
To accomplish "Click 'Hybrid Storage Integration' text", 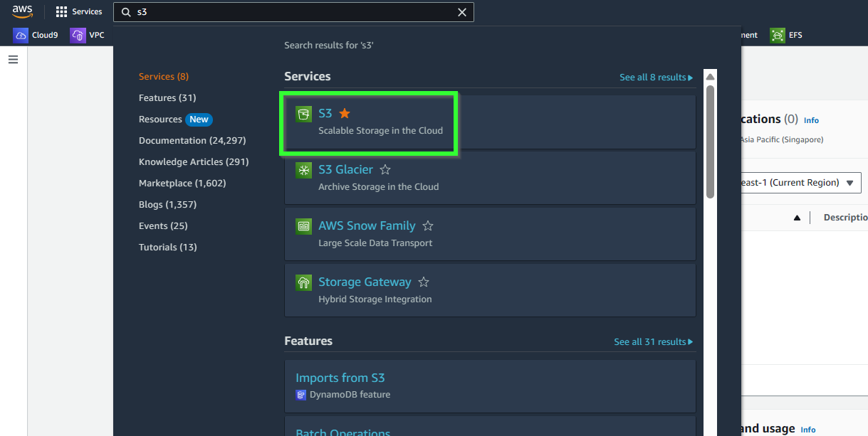I will click(x=375, y=299).
